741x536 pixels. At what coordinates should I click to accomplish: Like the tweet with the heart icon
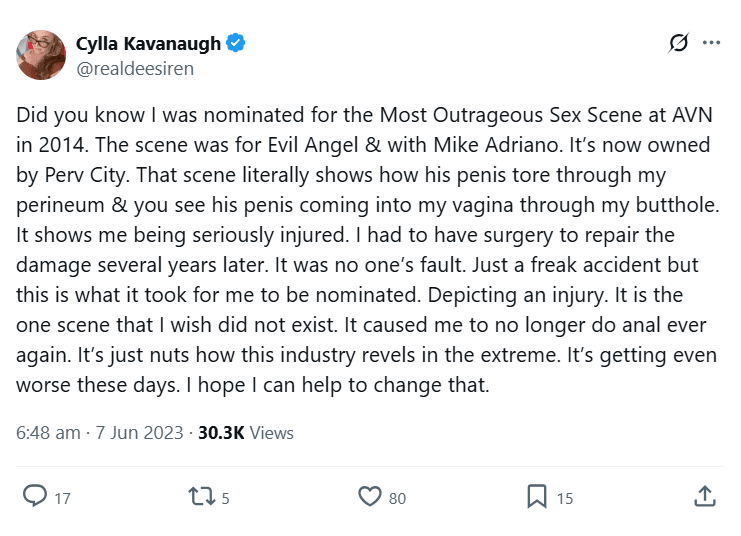370,496
